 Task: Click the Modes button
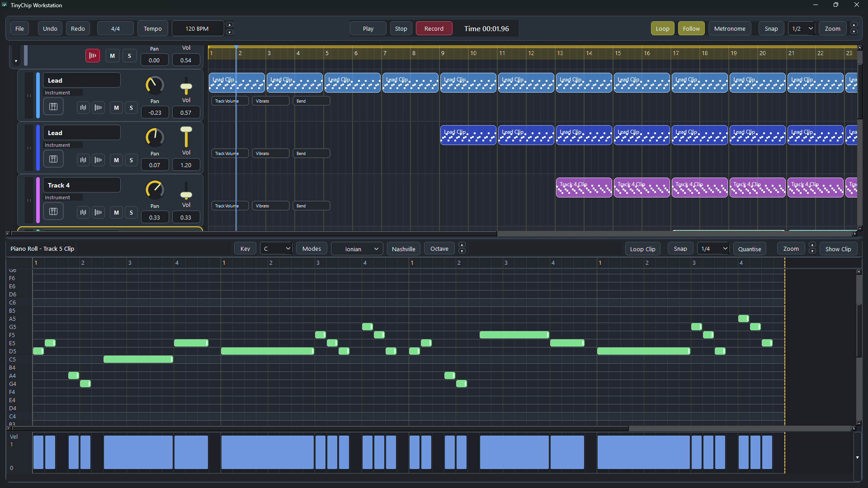311,249
